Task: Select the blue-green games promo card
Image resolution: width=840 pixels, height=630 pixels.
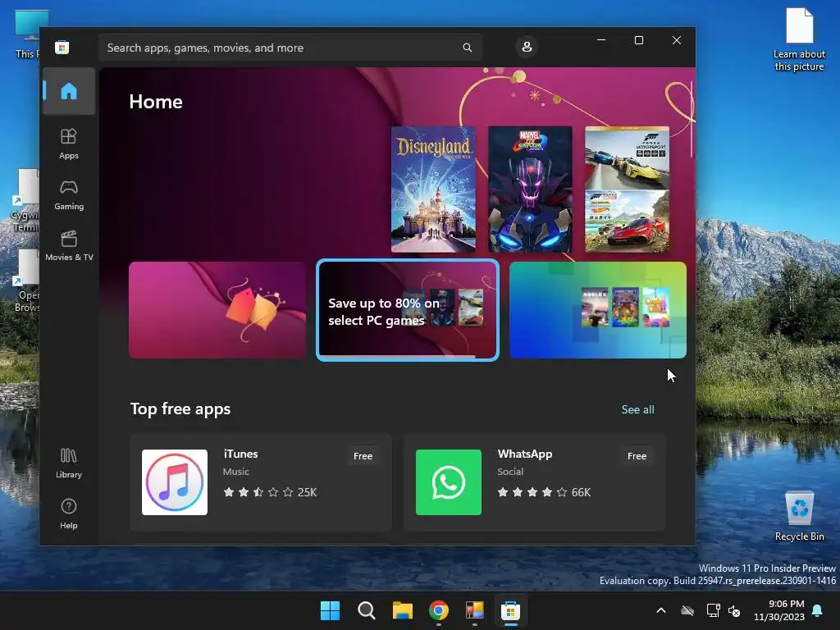Action: 598,309
